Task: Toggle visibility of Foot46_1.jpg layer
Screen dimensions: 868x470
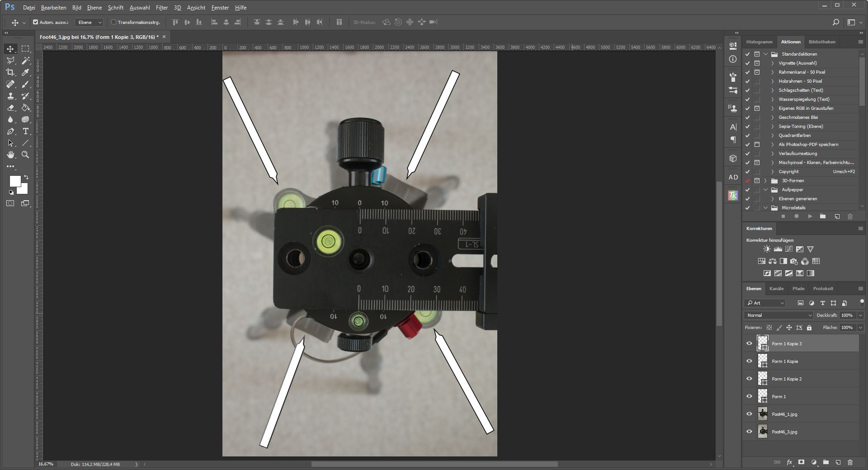Action: (x=749, y=414)
